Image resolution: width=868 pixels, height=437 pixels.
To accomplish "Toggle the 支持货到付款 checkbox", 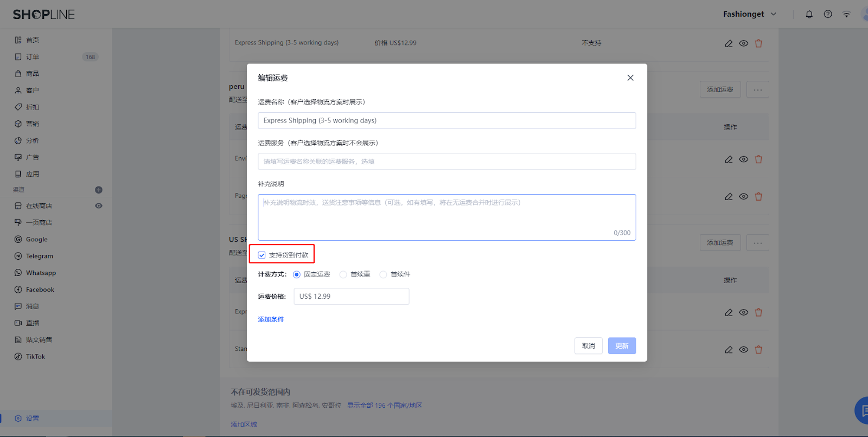I will coord(262,255).
